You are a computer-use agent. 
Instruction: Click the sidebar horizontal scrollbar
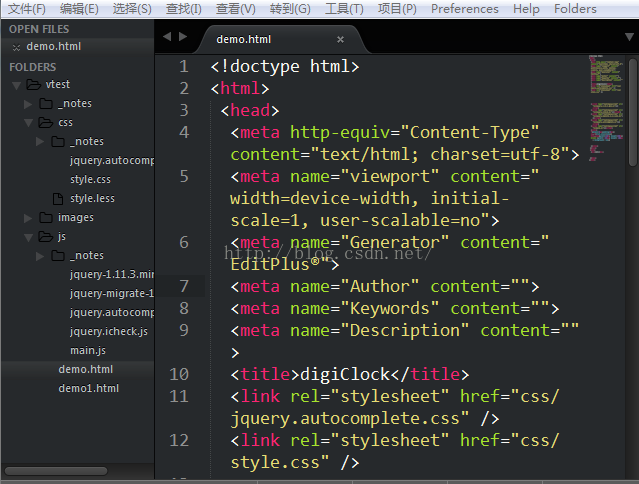55,470
